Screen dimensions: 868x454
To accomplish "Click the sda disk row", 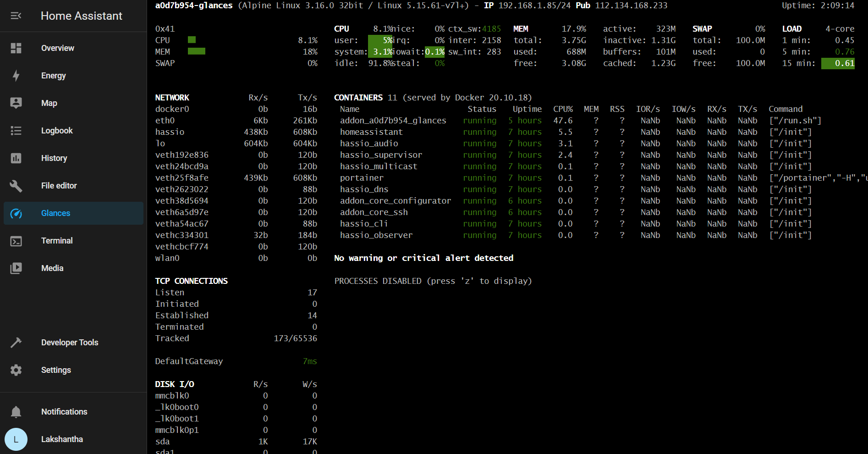I will 236,442.
